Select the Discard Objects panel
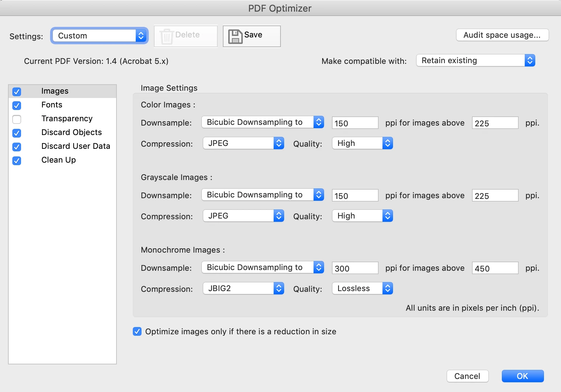 (62, 132)
